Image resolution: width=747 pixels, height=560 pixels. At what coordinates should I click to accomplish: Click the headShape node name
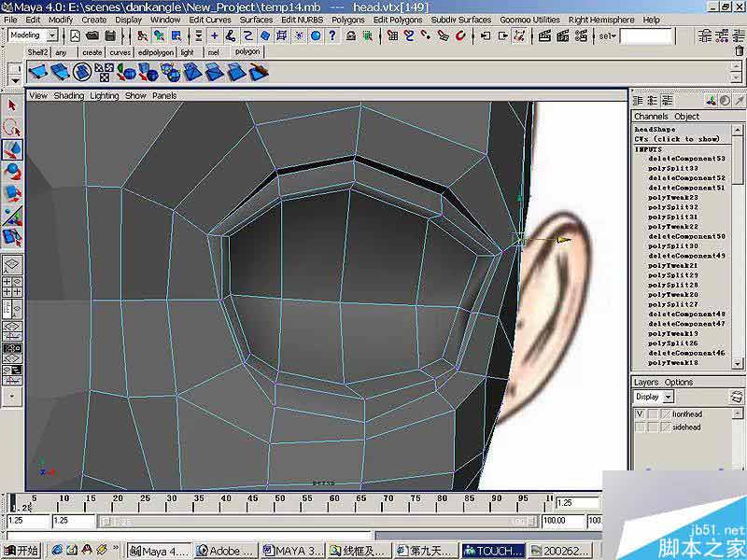tap(655, 129)
